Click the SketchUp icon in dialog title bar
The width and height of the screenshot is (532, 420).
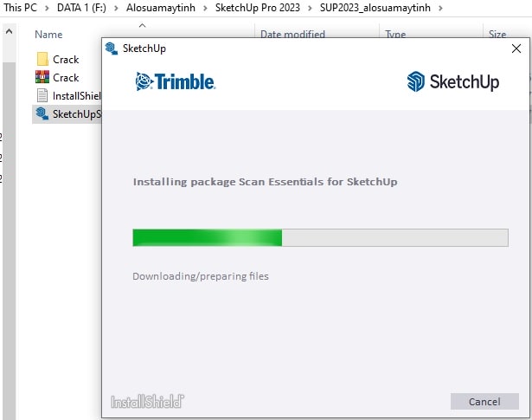pos(112,48)
